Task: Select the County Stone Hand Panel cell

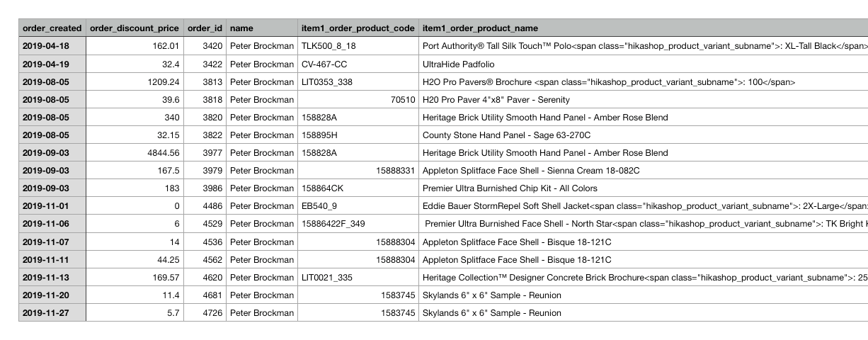Action: [643, 135]
